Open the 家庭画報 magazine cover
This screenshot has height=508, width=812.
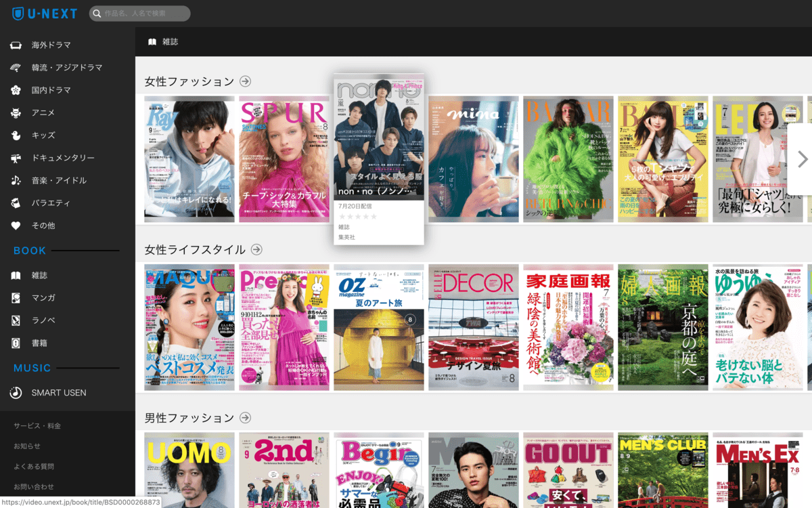(x=568, y=327)
